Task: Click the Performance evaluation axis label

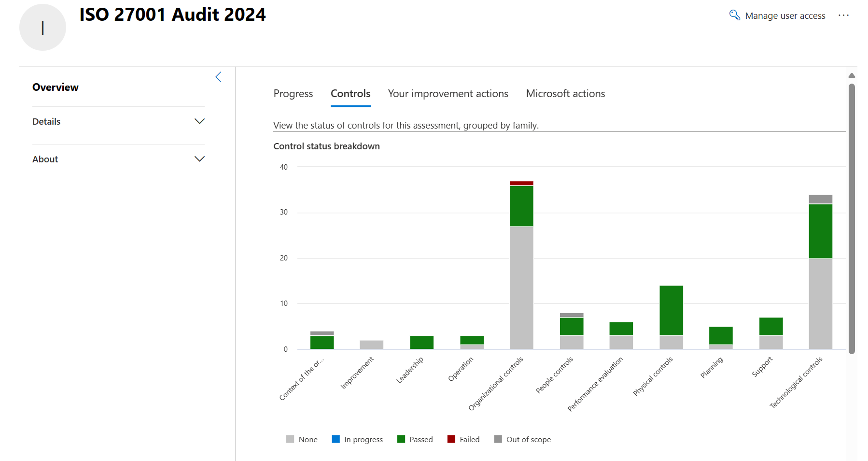Action: point(595,384)
